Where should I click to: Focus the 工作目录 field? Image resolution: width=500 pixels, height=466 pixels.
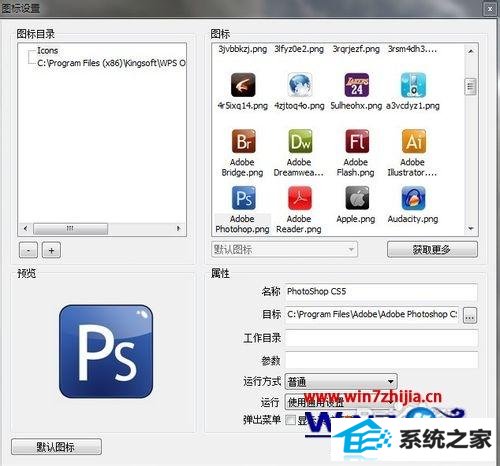381,338
